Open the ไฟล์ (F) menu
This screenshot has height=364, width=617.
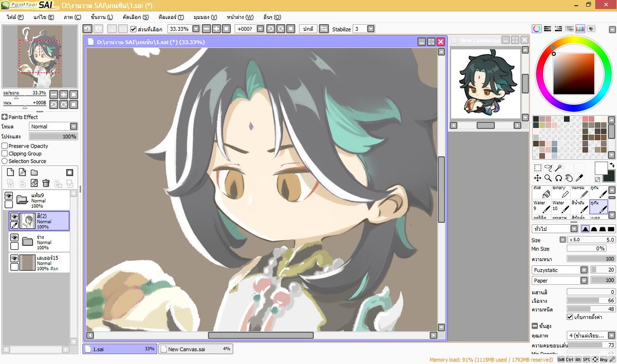(15, 17)
